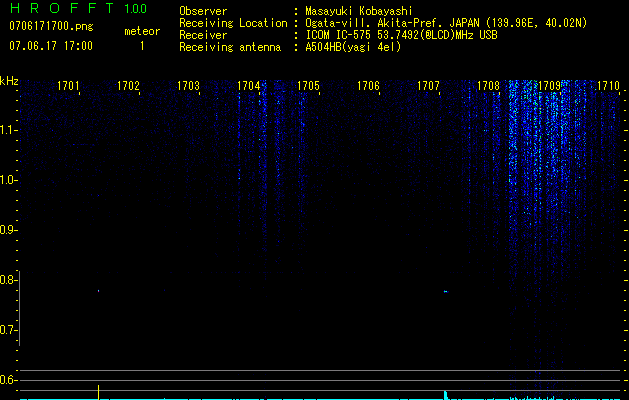
Task: Click time marker 1704
Action: point(248,86)
